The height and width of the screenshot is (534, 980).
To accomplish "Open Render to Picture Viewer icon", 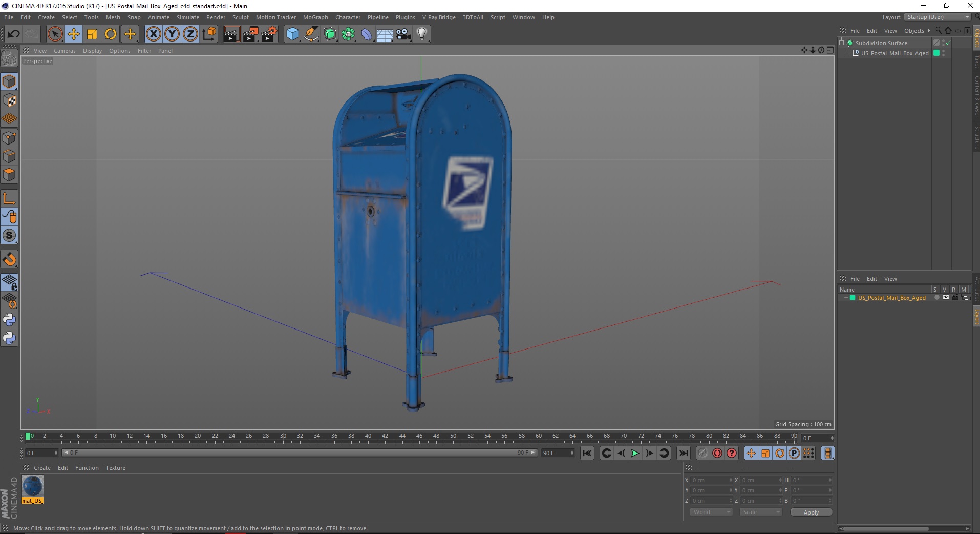I will (250, 34).
